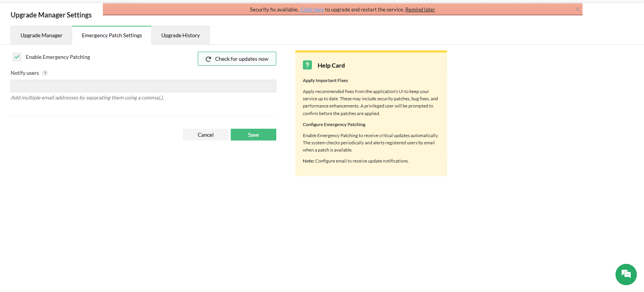Click the Upgrade Manager Settings heading
This screenshot has height=292, width=644.
(51, 15)
